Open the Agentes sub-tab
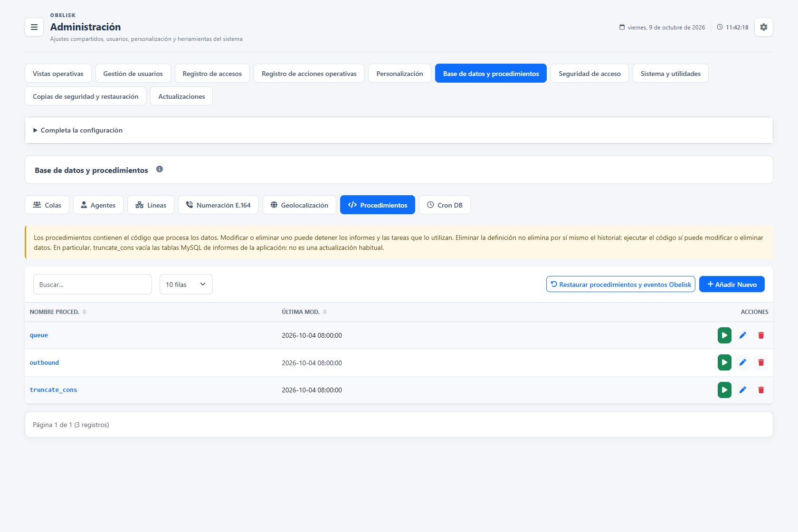The height and width of the screenshot is (532, 798). (x=98, y=205)
